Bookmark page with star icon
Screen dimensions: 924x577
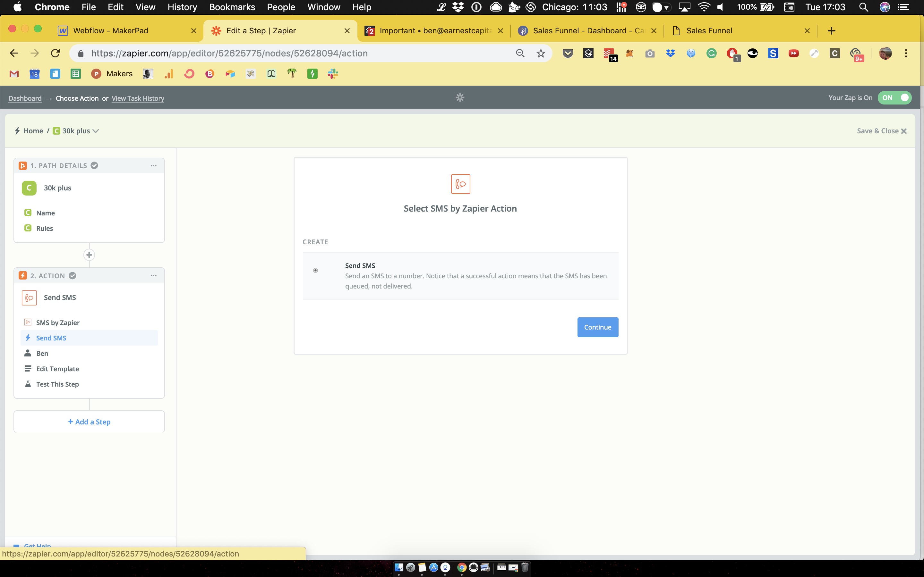[x=541, y=54]
